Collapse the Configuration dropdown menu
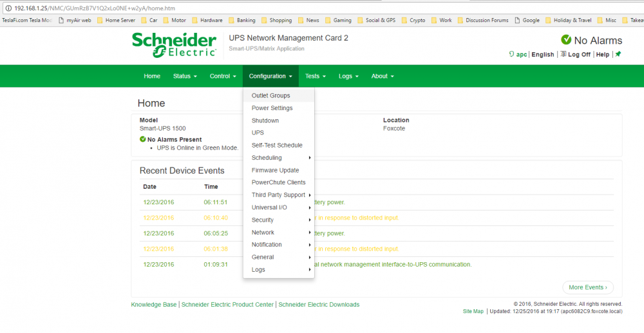Viewport: 644px width, 333px height. (270, 76)
